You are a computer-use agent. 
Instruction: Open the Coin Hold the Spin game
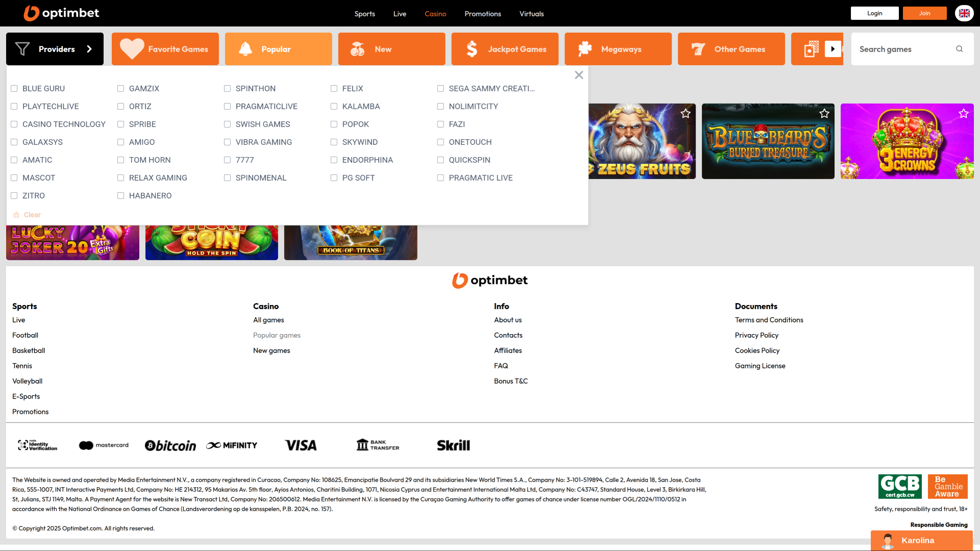point(212,243)
